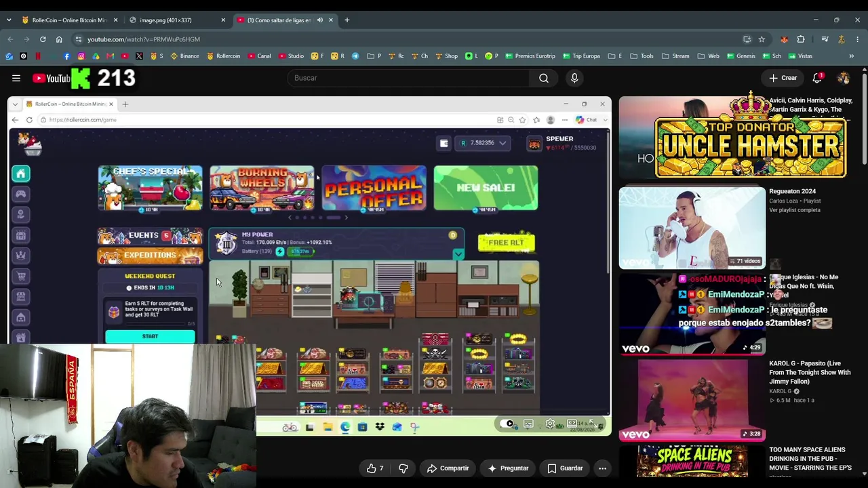
Task: Toggle subtitles in the video player
Action: 528,424
